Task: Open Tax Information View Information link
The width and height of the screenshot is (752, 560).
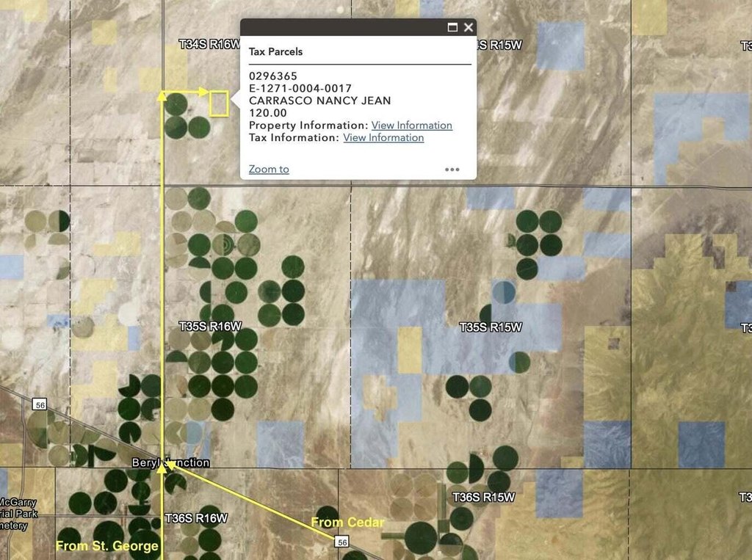Action: 383,138
